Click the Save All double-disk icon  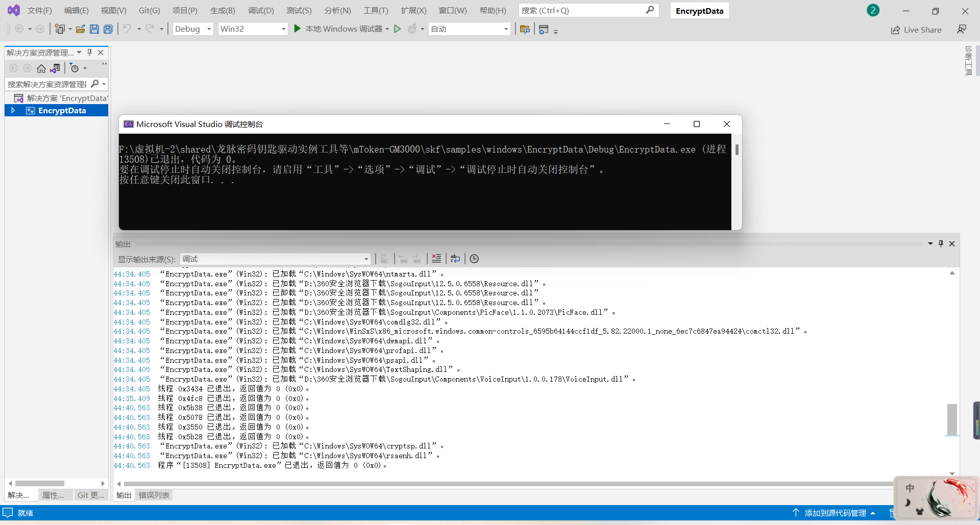pyautogui.click(x=108, y=29)
